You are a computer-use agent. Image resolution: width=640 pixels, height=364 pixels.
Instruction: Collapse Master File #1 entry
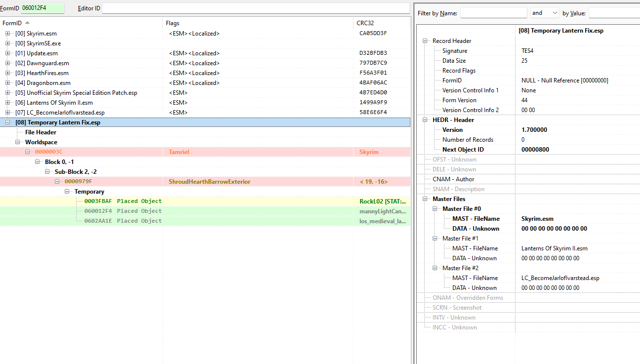tap(435, 239)
